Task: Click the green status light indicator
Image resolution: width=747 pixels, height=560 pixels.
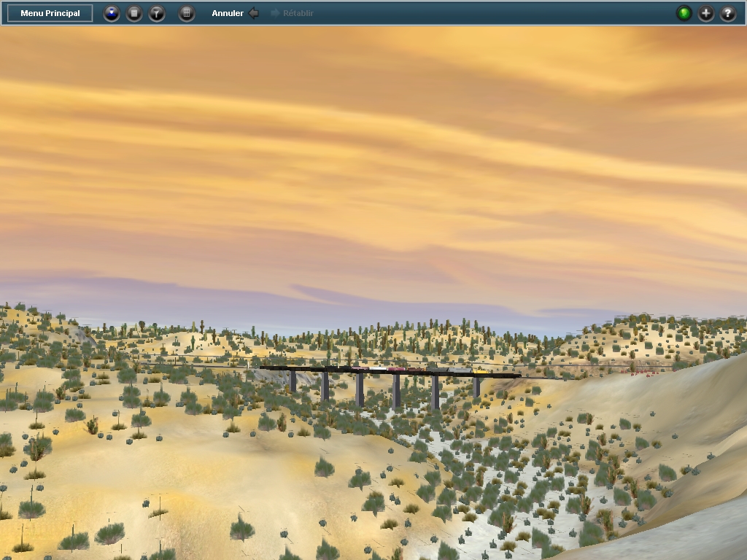Action: click(684, 13)
